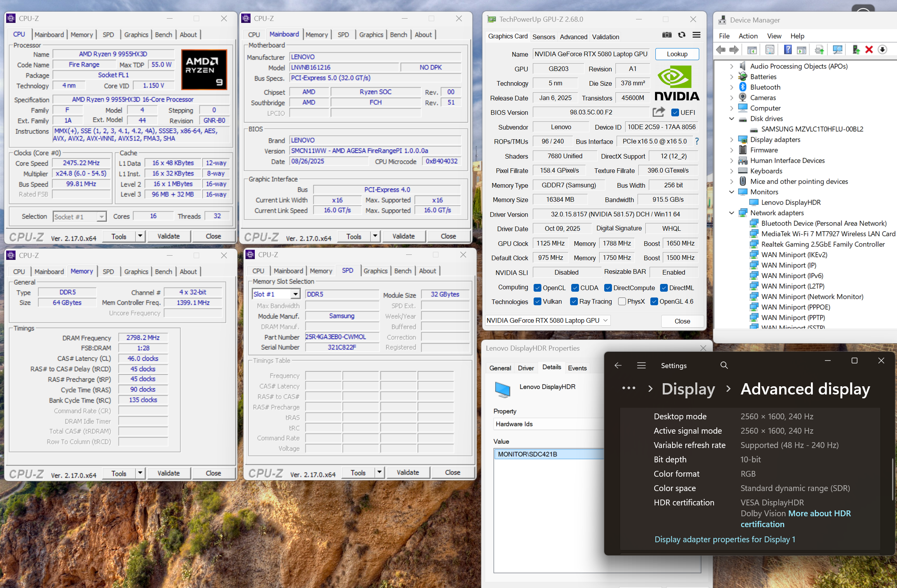
Task: Open GPU selector dropdown in GPU-Z
Action: [605, 320]
